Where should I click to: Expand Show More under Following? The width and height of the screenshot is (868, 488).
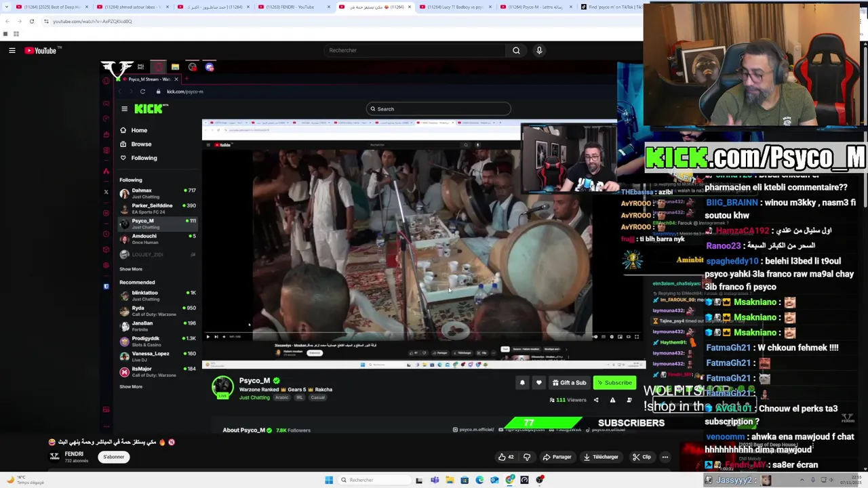(x=131, y=269)
